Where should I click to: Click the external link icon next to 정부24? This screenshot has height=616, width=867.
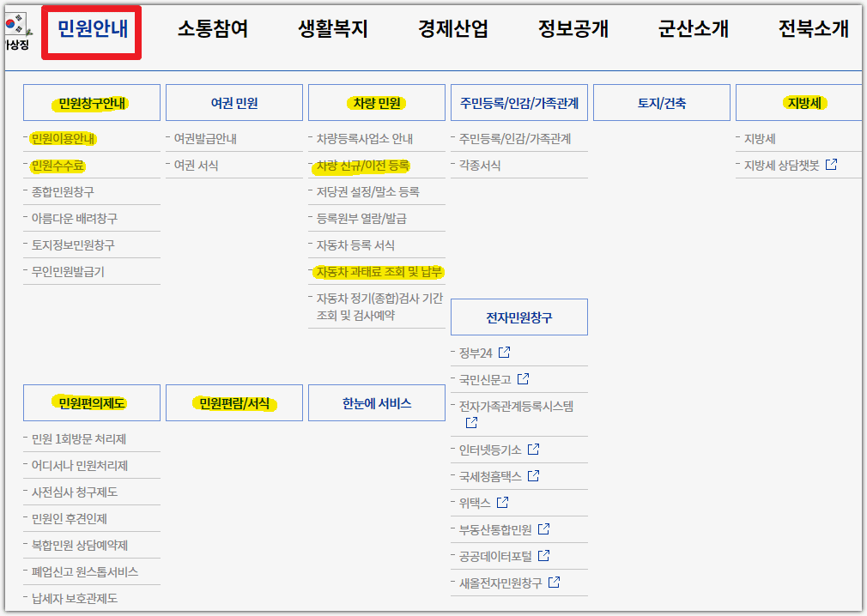click(x=504, y=351)
